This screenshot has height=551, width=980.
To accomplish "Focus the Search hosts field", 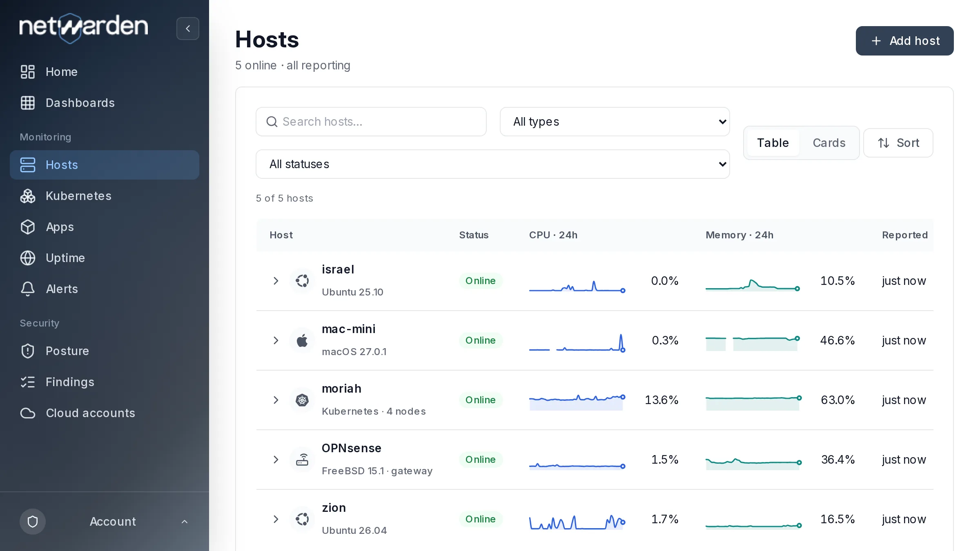I will coord(371,122).
